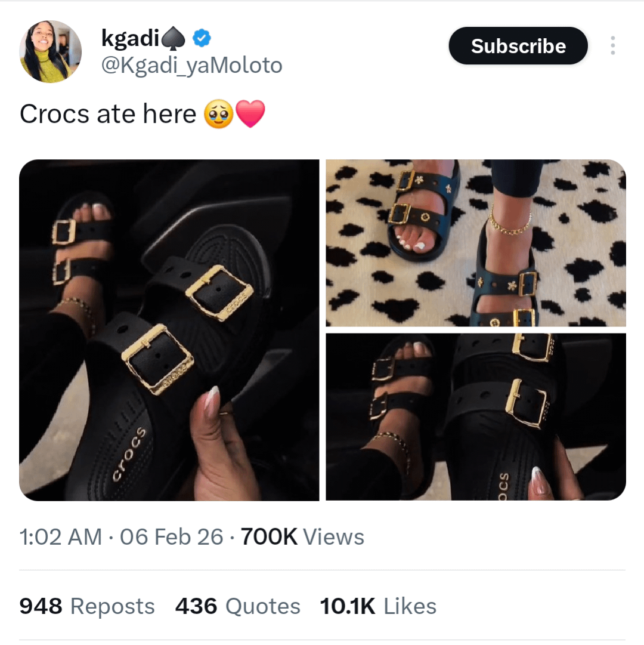This screenshot has width=644, height=645.
Task: Click the pleading face emoji
Action: click(x=219, y=113)
